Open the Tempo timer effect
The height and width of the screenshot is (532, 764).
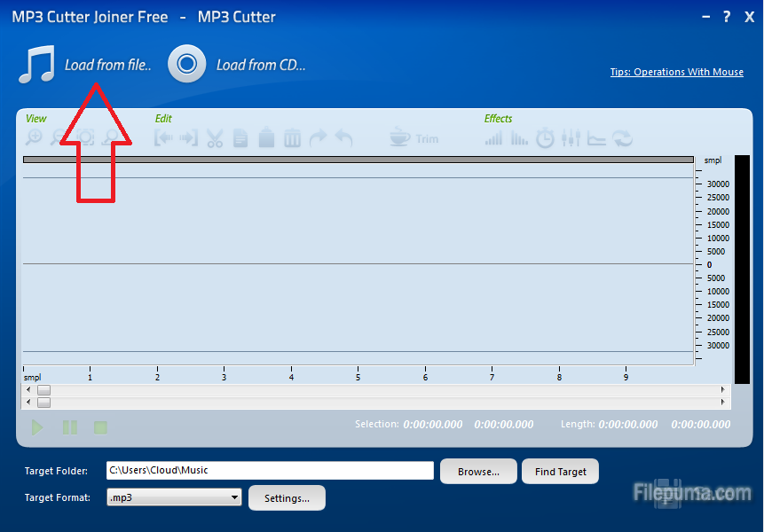[x=545, y=137]
